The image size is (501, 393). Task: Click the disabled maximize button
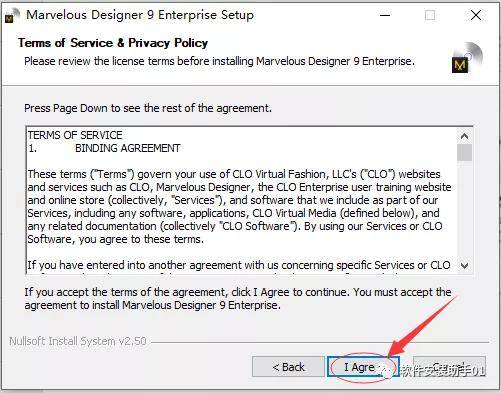tap(430, 15)
